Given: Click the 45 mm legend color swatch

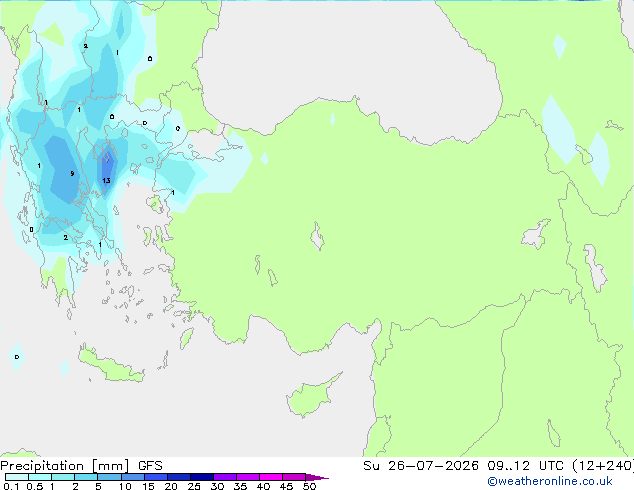Looking at the screenshot, I should (x=294, y=477).
